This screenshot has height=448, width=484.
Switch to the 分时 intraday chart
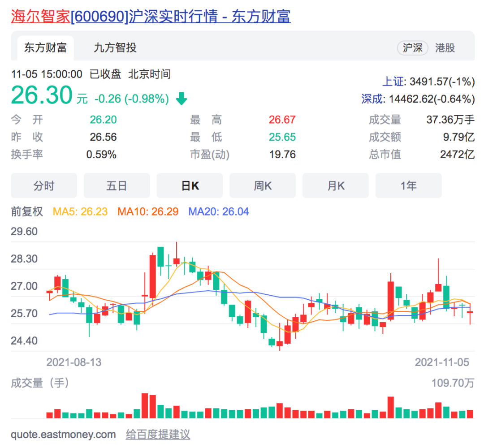(x=43, y=185)
